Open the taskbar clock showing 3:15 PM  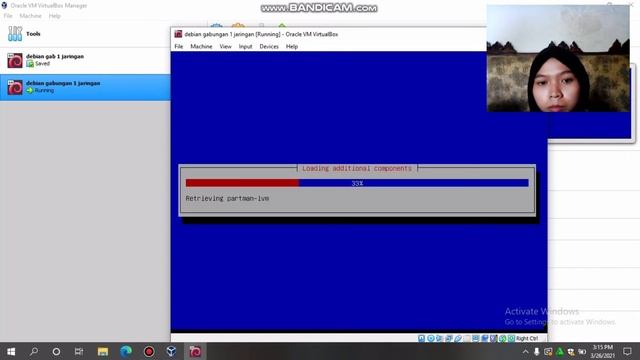pyautogui.click(x=602, y=351)
